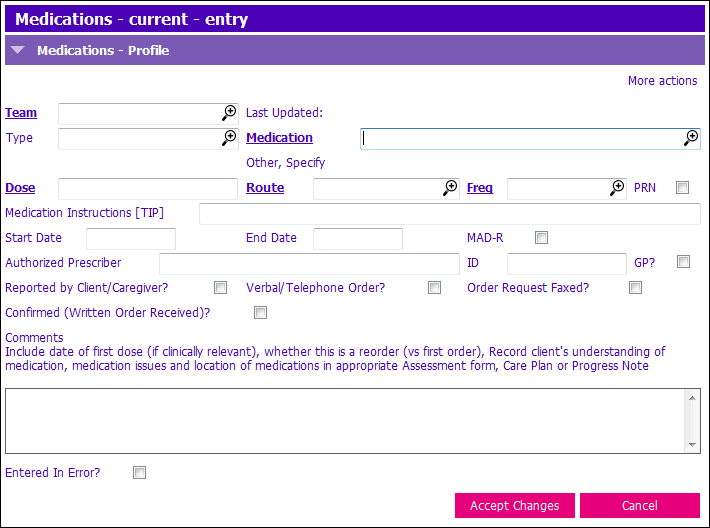Viewport: 710px width, 528px height.
Task: Focus the Start Date field
Action: pyautogui.click(x=131, y=239)
